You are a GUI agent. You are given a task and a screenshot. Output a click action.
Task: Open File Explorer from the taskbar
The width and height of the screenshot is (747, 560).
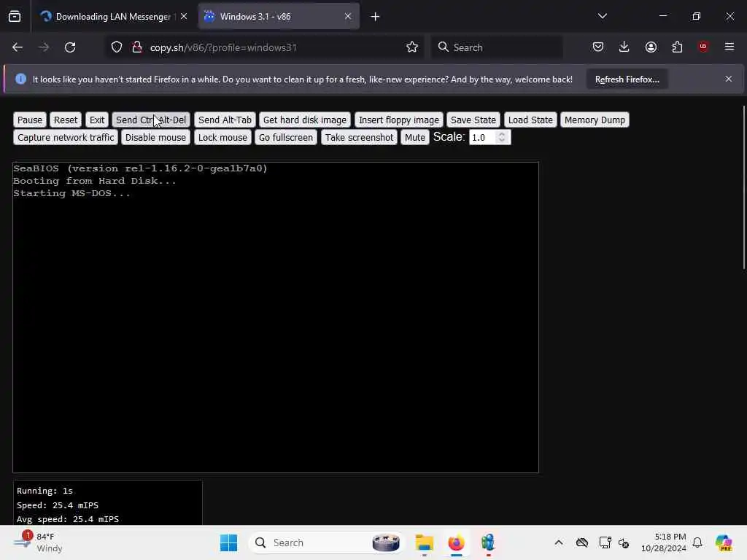424,542
